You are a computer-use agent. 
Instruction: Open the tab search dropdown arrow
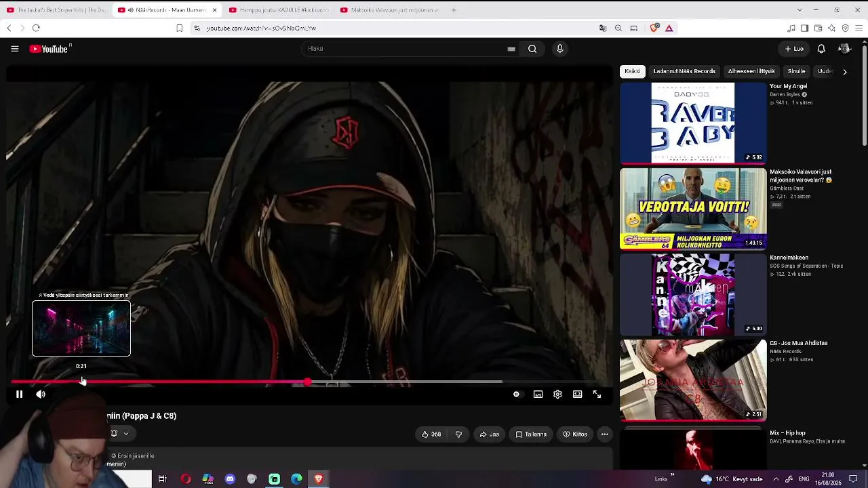pos(800,10)
